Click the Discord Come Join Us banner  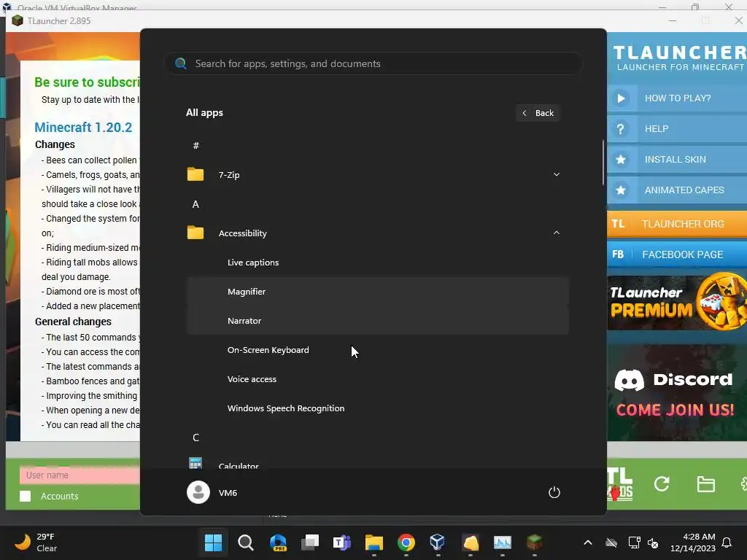point(677,393)
